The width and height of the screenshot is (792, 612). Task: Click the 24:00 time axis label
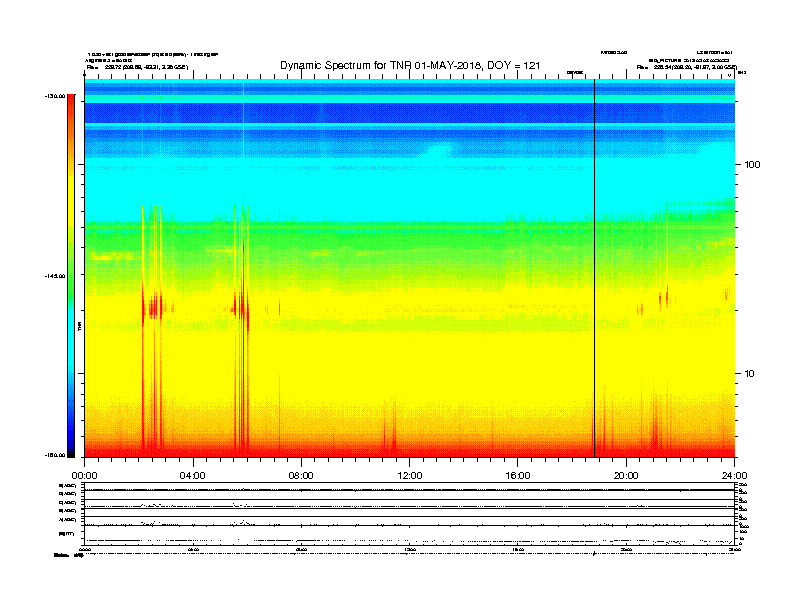click(734, 476)
